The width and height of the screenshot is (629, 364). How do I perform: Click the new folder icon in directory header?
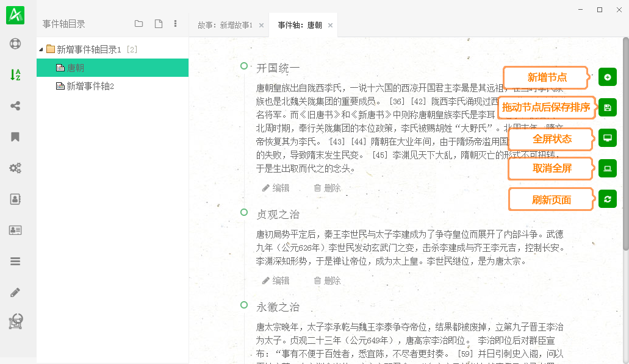click(x=139, y=24)
